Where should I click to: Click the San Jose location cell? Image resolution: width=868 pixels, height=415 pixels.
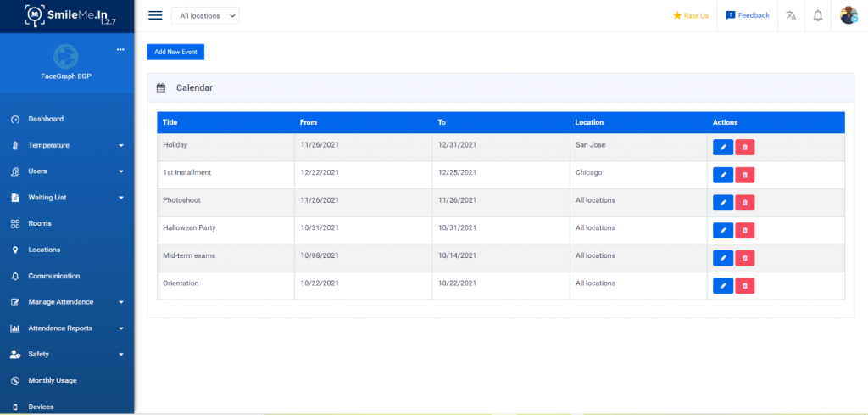tap(638, 148)
